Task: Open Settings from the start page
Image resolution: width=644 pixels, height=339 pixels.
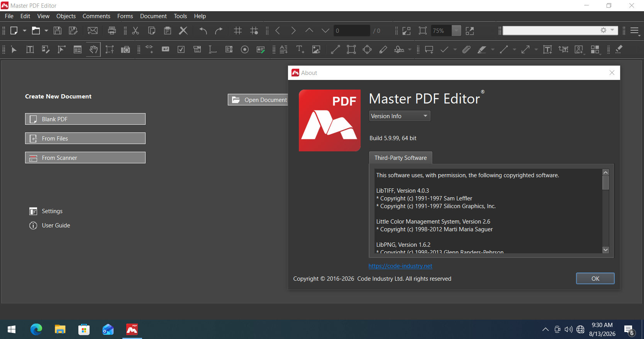Action: click(46, 211)
